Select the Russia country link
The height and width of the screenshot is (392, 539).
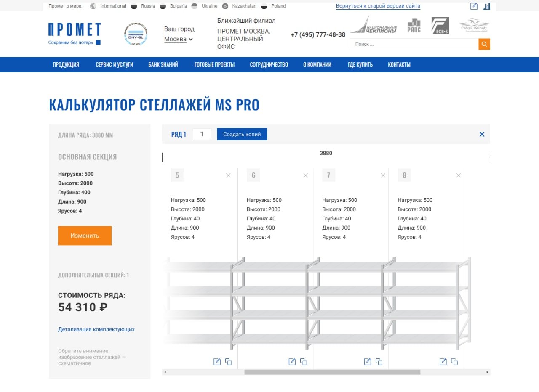pos(143,6)
